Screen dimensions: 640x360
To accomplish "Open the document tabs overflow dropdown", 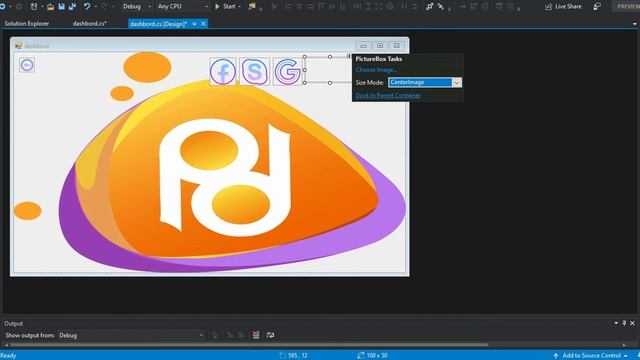I will [635, 24].
